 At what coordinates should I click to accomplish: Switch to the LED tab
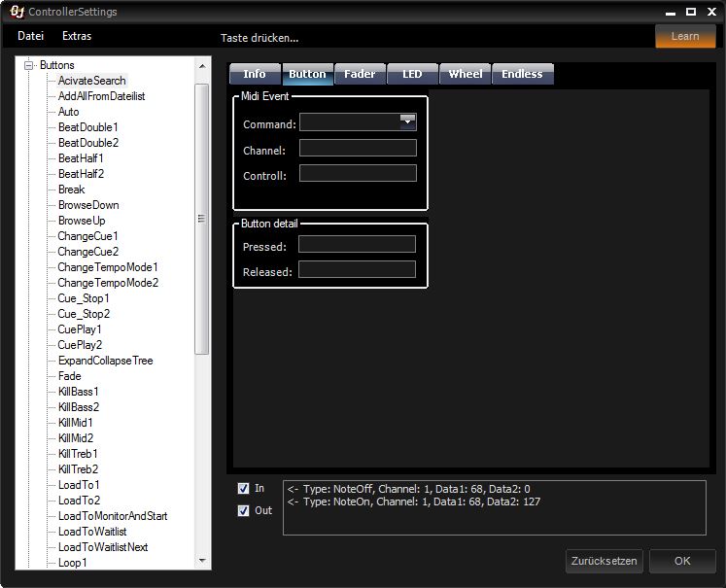[x=412, y=74]
